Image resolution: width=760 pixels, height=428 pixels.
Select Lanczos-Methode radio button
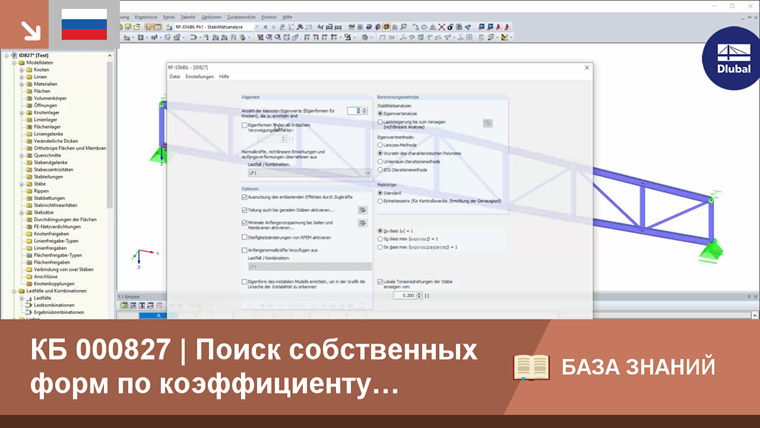pos(380,145)
